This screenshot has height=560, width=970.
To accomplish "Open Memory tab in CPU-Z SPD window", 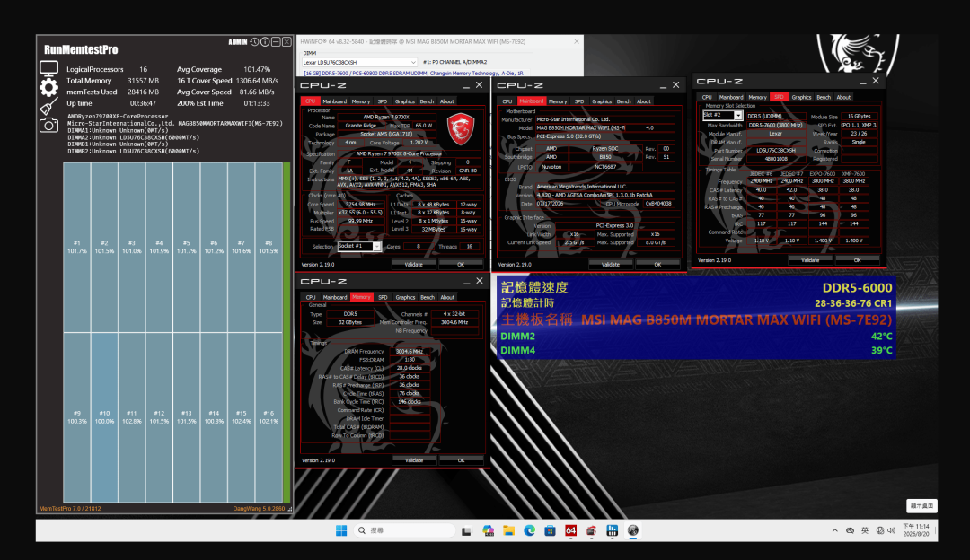I will point(757,97).
